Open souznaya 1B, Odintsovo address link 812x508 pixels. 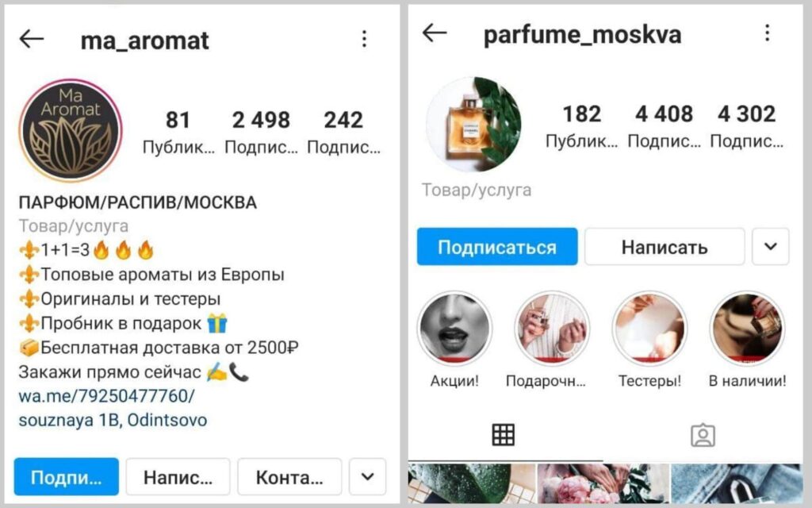click(113, 420)
